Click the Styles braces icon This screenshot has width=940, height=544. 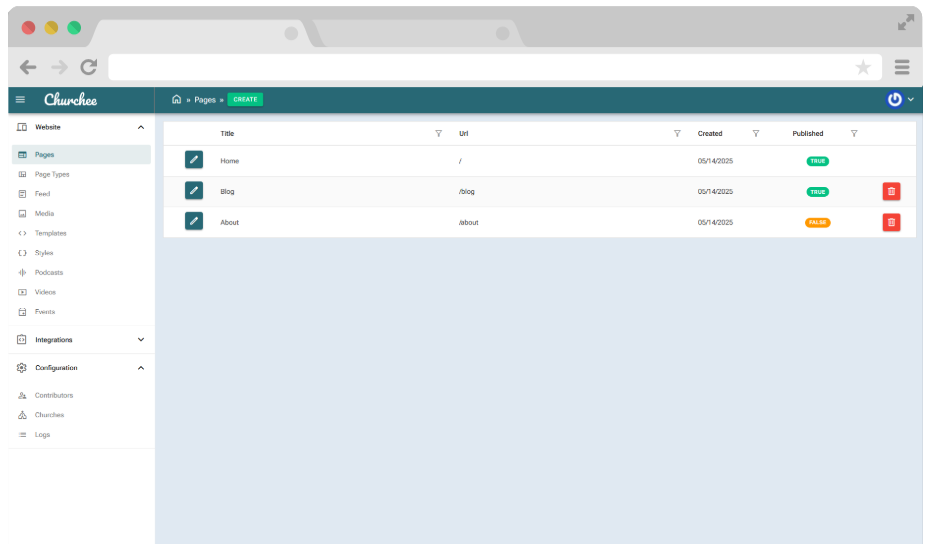22,253
